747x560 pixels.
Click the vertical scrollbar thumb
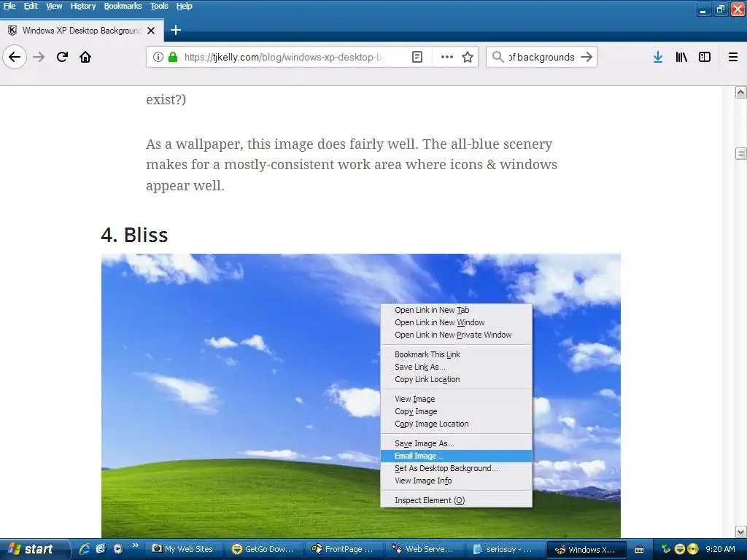(741, 153)
